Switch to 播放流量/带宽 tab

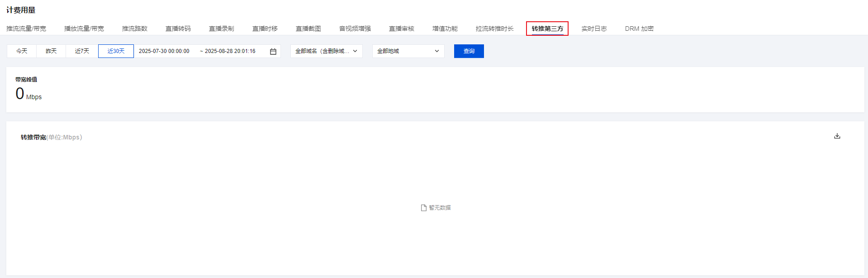click(x=84, y=29)
